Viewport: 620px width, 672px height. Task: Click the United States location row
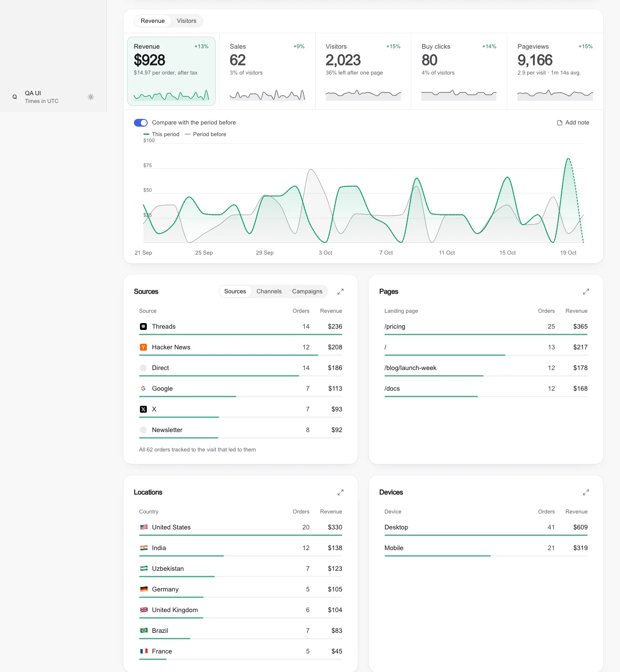[241, 528]
